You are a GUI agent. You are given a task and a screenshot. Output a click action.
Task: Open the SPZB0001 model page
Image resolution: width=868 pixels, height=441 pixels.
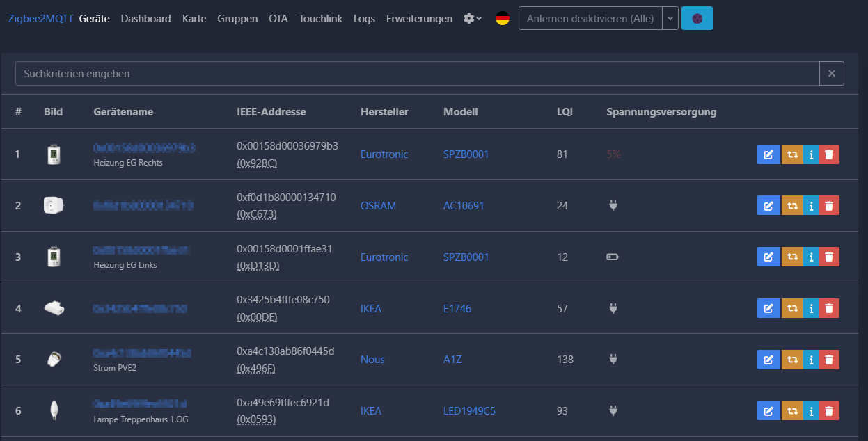pyautogui.click(x=466, y=154)
